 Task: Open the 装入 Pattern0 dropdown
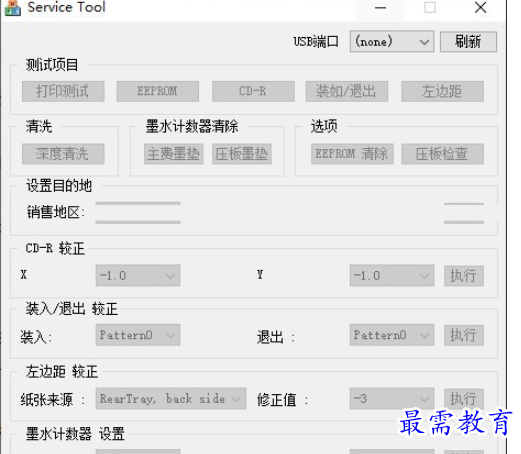(138, 335)
